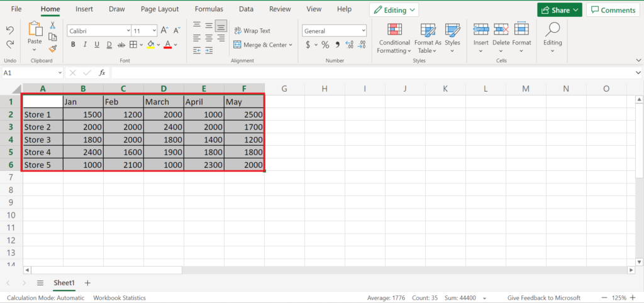Screen dimensions: 644x303
Task: Switch to the Formulas tab
Action: 209,9
